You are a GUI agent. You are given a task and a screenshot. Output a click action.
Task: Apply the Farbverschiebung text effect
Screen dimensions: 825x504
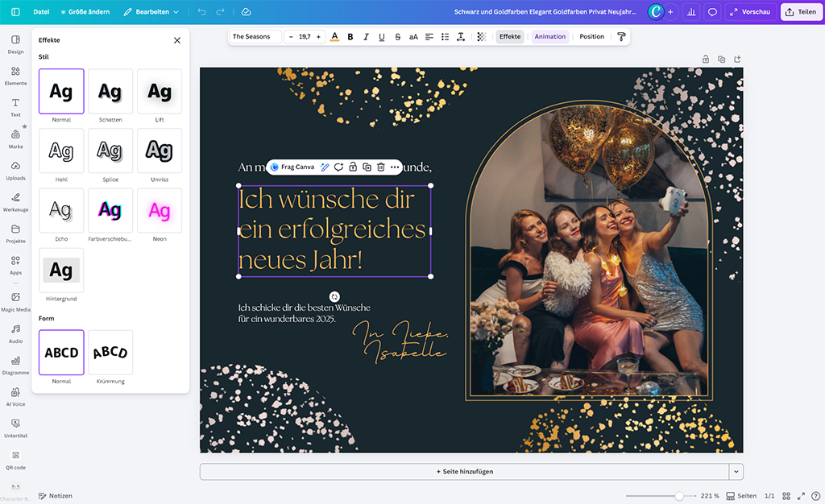110,211
